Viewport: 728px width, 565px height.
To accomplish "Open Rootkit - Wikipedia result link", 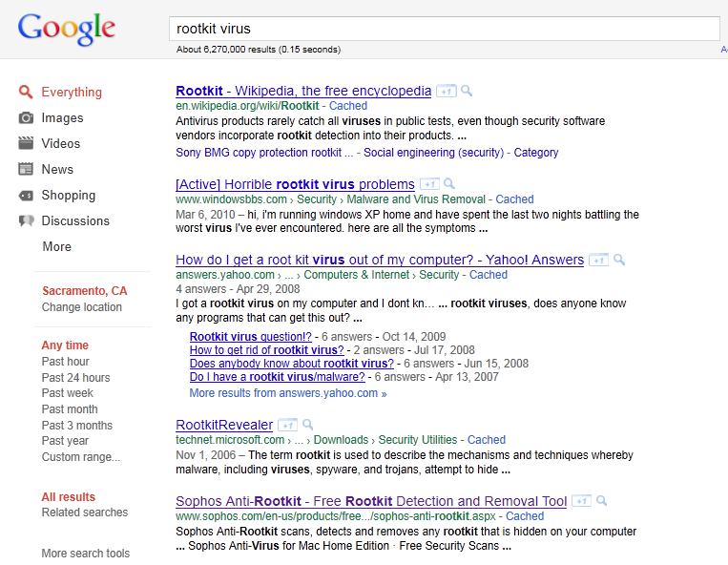I will tap(303, 91).
